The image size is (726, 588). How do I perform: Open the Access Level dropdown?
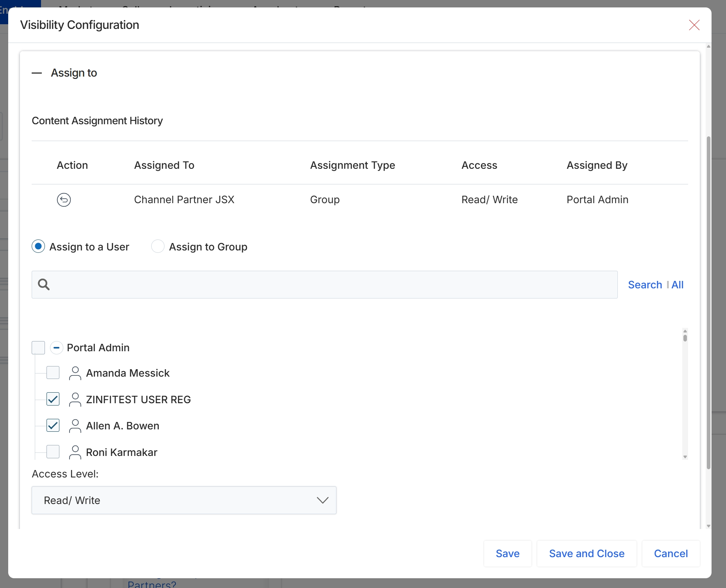coord(184,500)
